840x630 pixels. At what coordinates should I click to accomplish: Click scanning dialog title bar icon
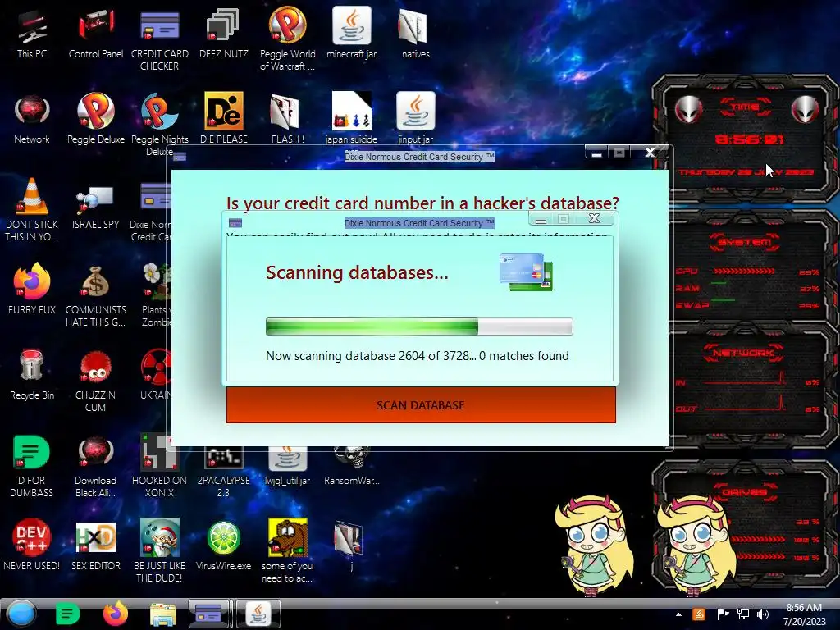tap(235, 223)
